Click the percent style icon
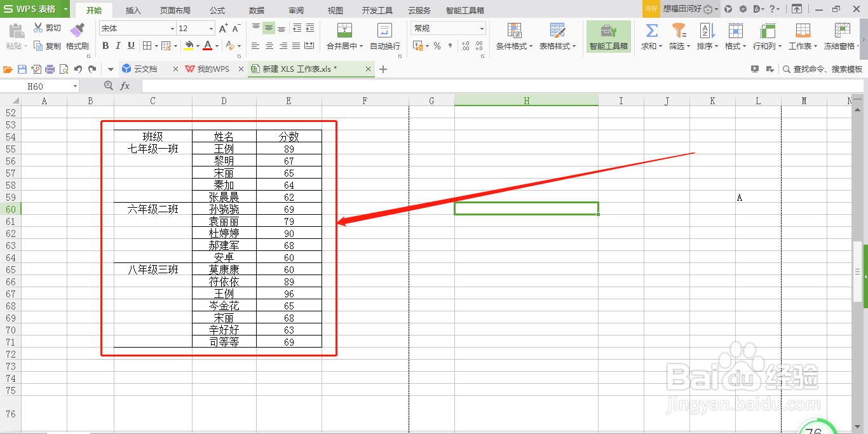Image resolution: width=868 pixels, height=434 pixels. coord(437,46)
